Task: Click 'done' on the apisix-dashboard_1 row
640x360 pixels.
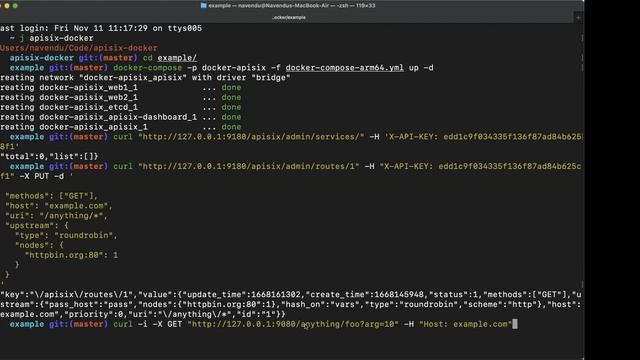Action: (x=231, y=117)
